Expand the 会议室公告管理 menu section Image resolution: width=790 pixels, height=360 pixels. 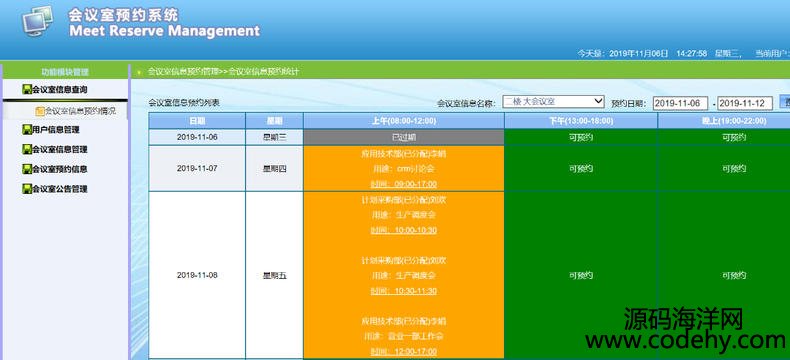click(59, 189)
